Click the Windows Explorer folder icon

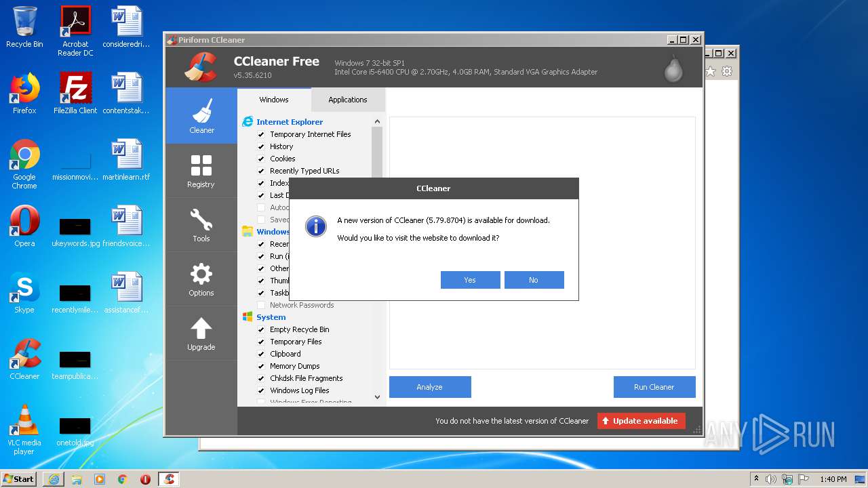[248, 232]
